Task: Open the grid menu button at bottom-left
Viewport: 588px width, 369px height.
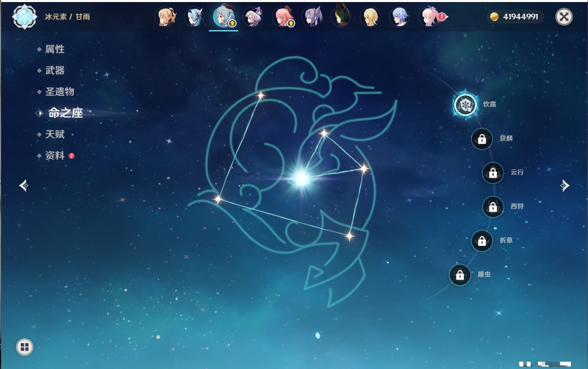Action: [24, 347]
